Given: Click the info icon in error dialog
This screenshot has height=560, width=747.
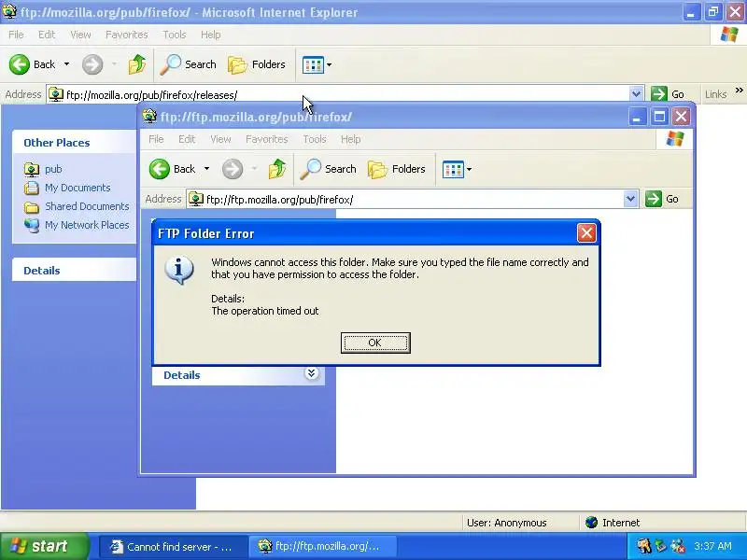Looking at the screenshot, I should coord(179,270).
